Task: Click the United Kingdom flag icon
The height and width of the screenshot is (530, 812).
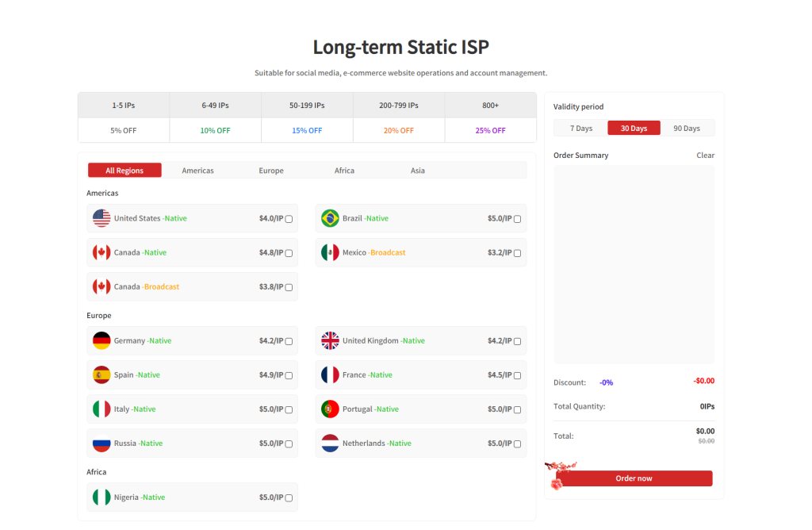Action: pos(330,340)
